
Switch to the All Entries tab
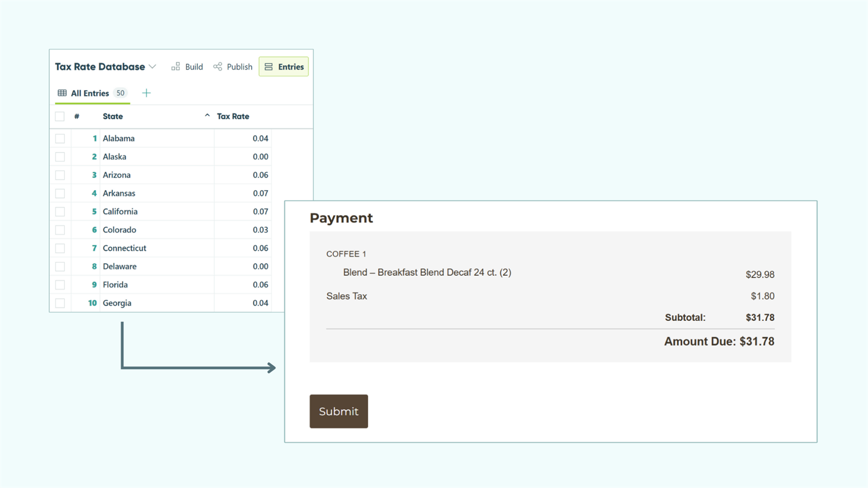click(90, 93)
